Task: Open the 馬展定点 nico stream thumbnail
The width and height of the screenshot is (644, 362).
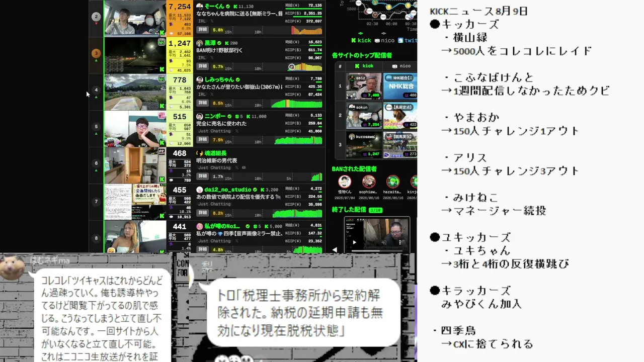Action: pos(400,115)
